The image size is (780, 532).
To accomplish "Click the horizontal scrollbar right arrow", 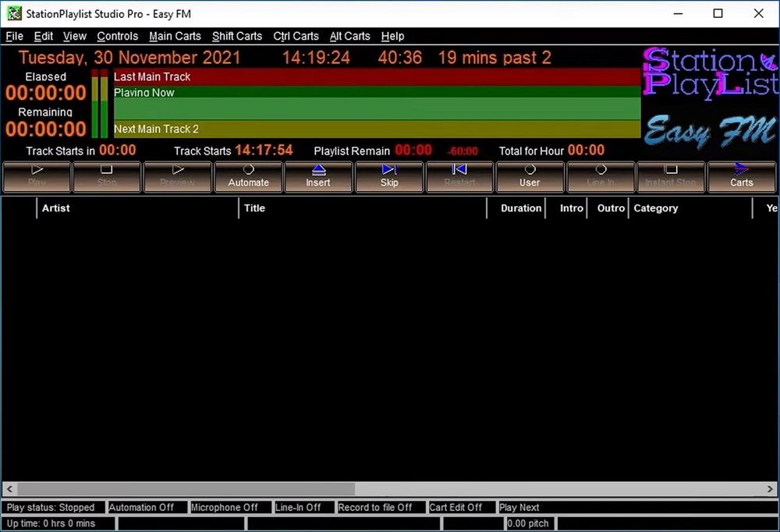I will tap(770, 488).
